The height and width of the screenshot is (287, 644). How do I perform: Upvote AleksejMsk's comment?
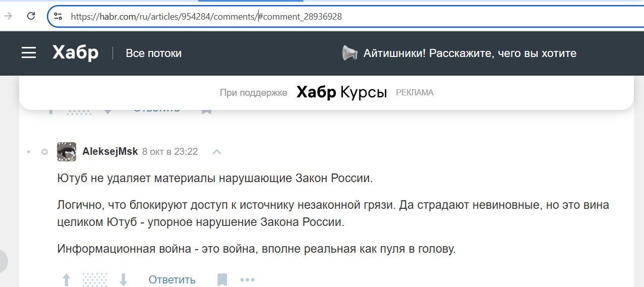(66, 279)
